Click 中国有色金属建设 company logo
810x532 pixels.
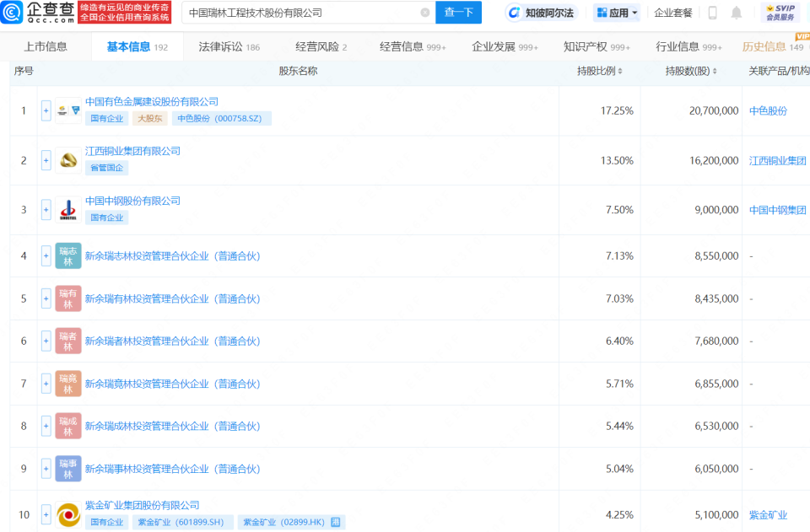point(68,110)
